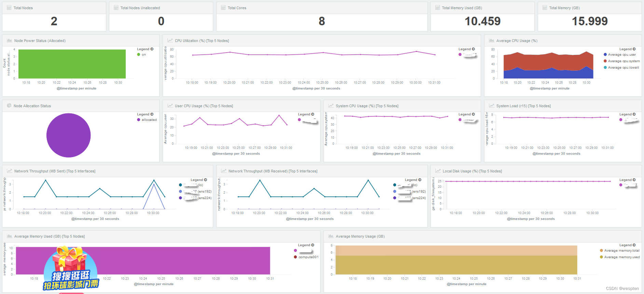Image resolution: width=644 pixels, height=294 pixels.
Task: Click the System CPU Usage (%) line chart icon
Action: click(x=331, y=106)
